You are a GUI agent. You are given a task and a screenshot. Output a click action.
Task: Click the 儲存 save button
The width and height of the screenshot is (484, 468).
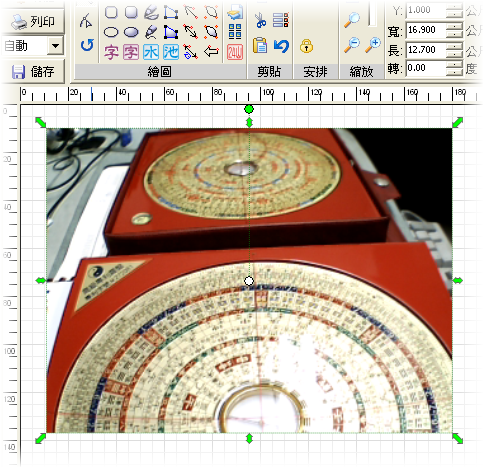tap(33, 71)
